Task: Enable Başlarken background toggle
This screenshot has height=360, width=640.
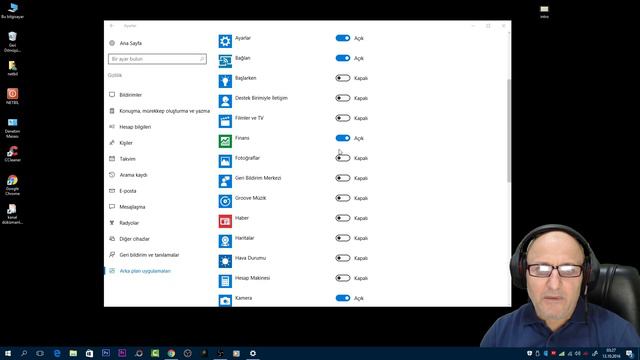Action: [x=343, y=78]
